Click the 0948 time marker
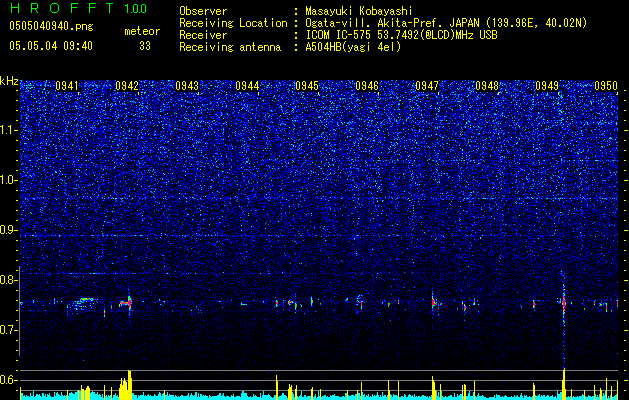Image resolution: width=629 pixels, height=400 pixels. tap(487, 86)
